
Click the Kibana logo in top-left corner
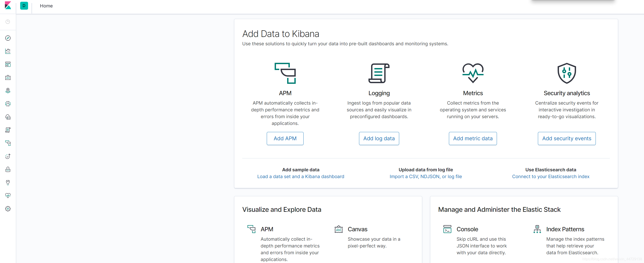8,5
